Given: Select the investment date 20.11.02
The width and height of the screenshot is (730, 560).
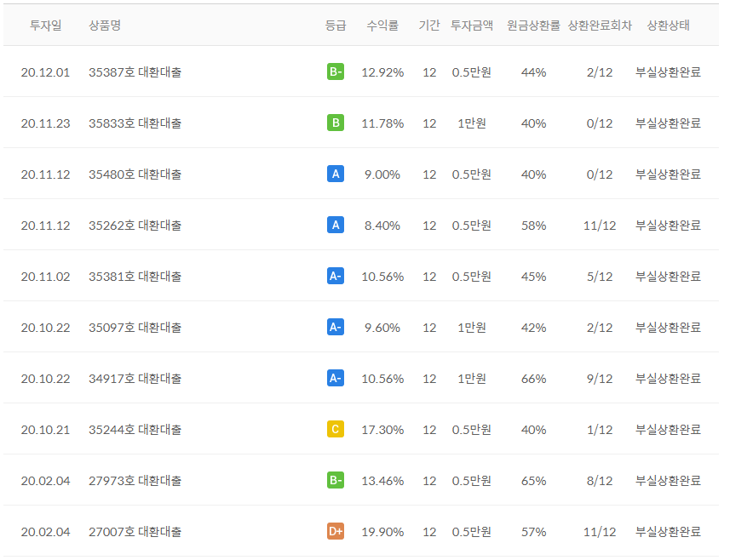Looking at the screenshot, I should coord(45,277).
